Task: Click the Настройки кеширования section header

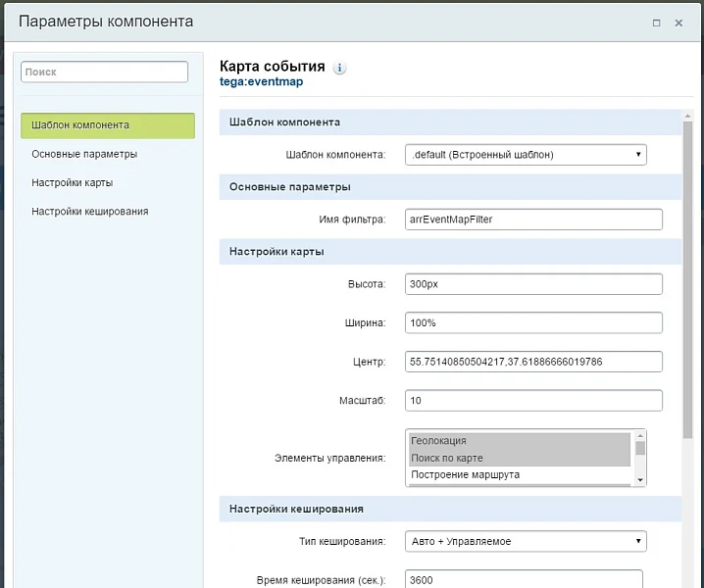Action: click(x=450, y=509)
